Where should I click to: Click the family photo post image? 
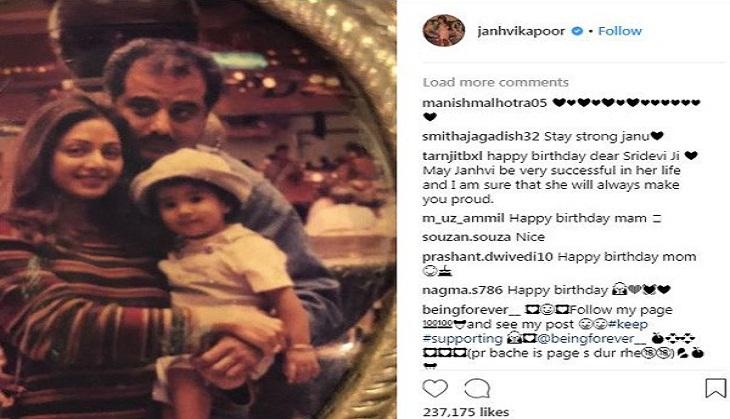(x=198, y=210)
